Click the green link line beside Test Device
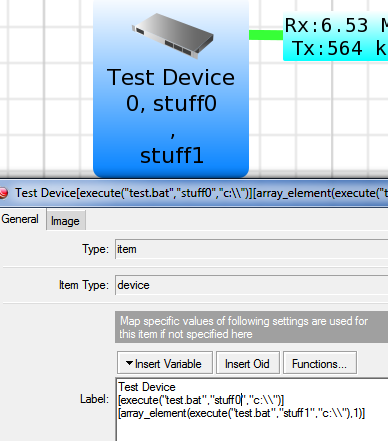 pos(266,35)
